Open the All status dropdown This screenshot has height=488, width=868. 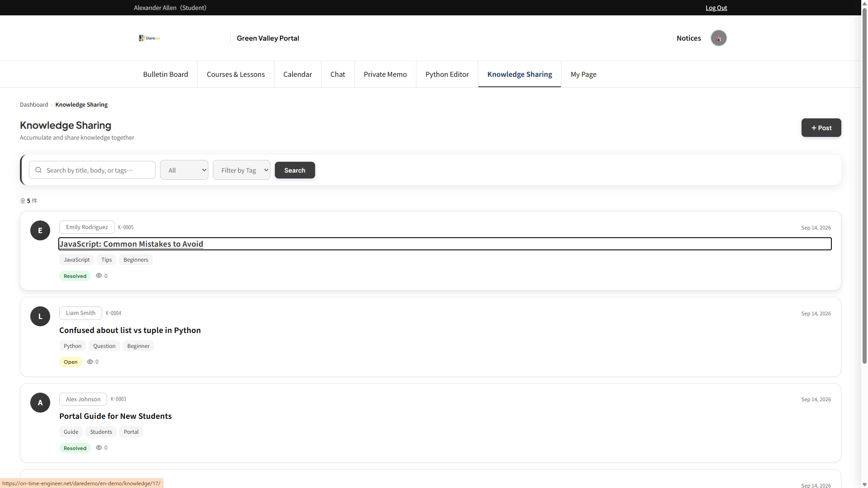(184, 170)
